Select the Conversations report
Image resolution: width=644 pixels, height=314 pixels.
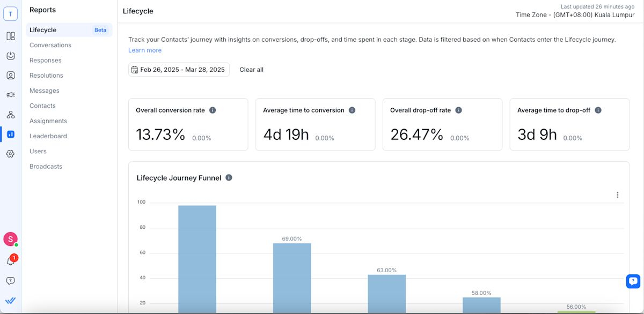tap(50, 45)
